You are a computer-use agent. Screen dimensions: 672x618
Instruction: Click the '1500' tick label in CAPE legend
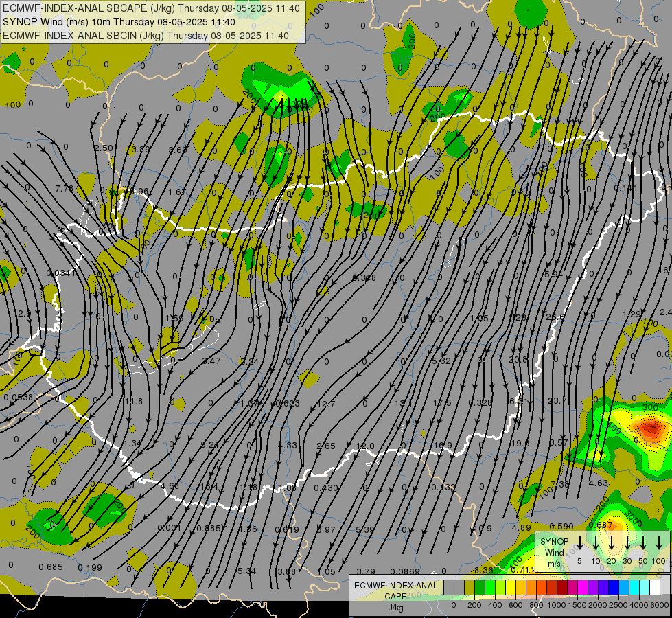[577, 605]
